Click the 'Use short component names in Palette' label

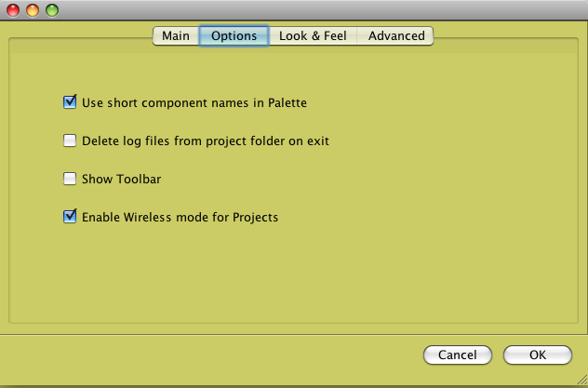pyautogui.click(x=194, y=102)
